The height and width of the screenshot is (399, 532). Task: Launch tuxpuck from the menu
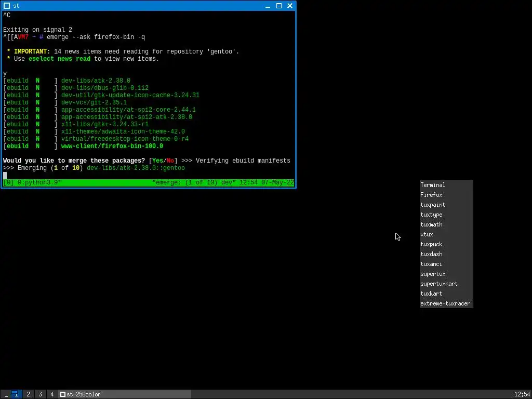click(x=446, y=244)
